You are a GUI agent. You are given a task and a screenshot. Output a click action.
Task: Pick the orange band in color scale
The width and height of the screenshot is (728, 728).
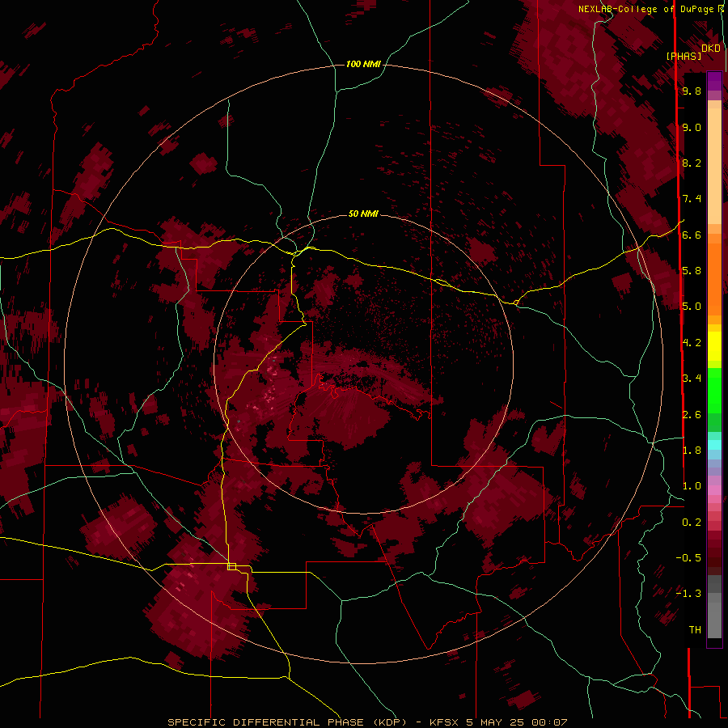(714, 278)
